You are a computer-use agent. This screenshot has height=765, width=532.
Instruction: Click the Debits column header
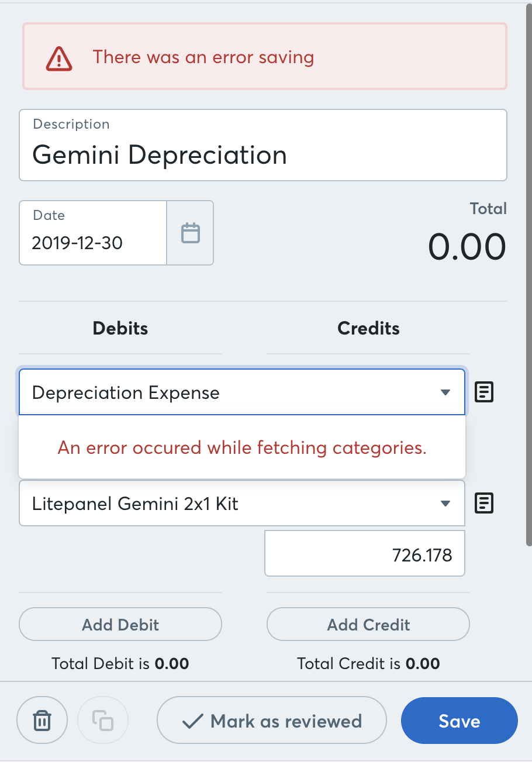click(120, 328)
